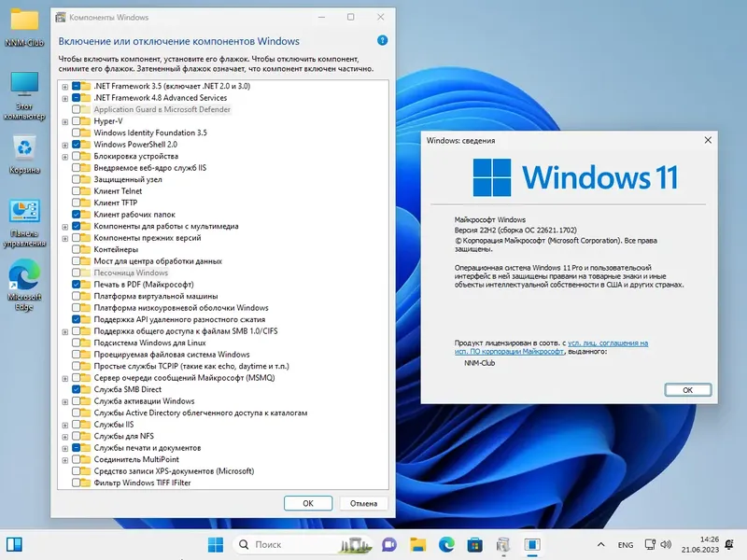Uncheck Windows PowerShell 2.0
747x560 pixels.
pos(77,145)
